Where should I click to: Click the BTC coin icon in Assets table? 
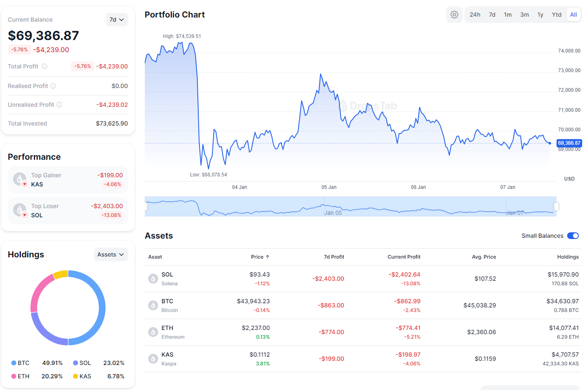153,305
